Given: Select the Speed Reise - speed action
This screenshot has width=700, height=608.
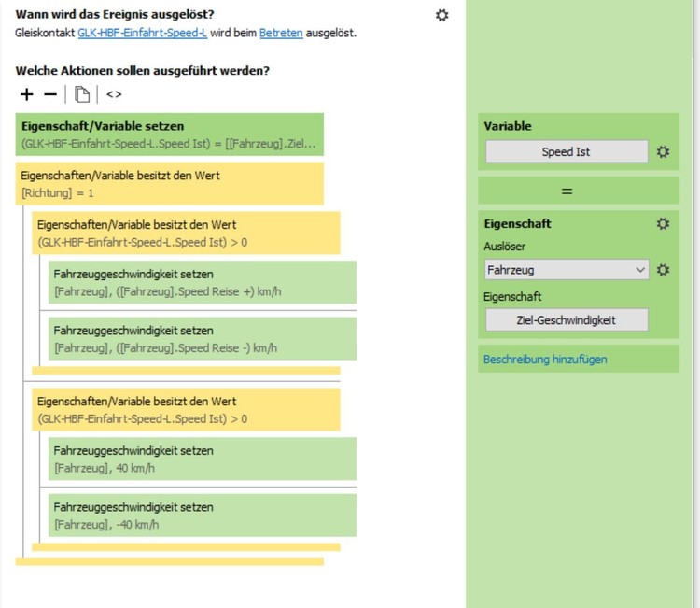Looking at the screenshot, I should tap(203, 339).
